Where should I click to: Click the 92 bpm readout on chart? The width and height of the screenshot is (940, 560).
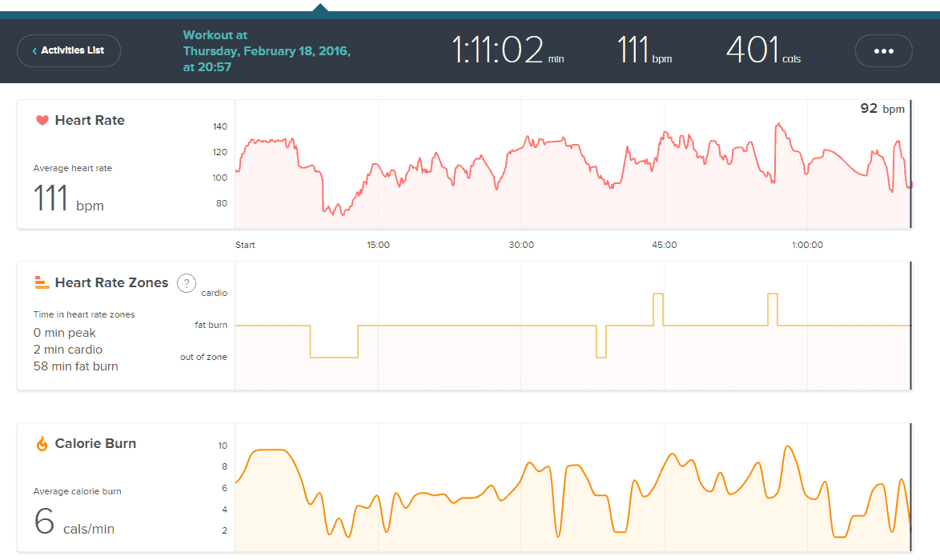(882, 109)
